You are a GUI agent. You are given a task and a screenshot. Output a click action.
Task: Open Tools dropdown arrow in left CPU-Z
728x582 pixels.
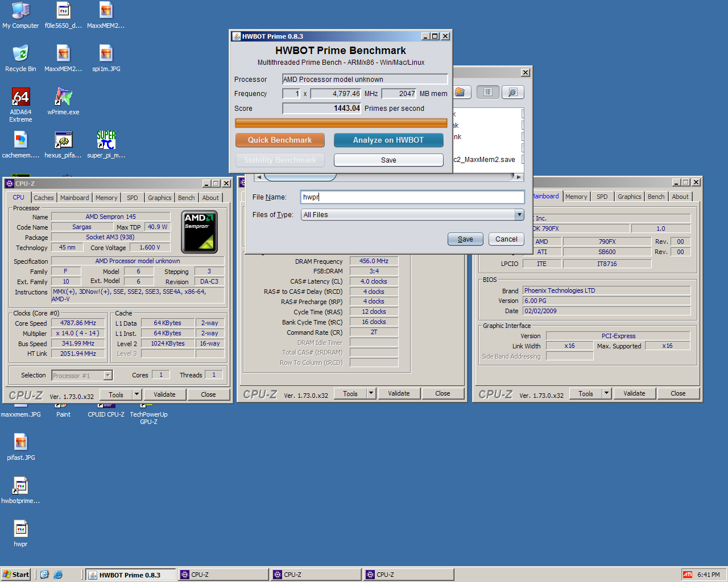pos(136,394)
